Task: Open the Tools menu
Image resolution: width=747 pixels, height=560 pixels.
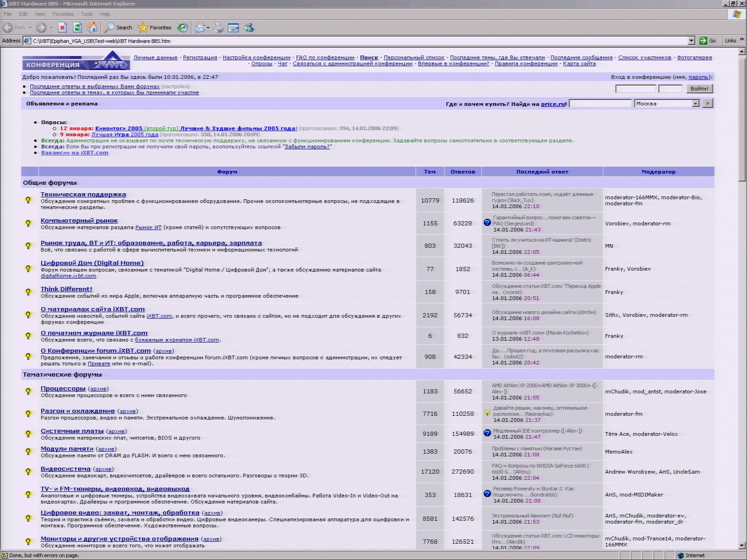Action: click(87, 14)
